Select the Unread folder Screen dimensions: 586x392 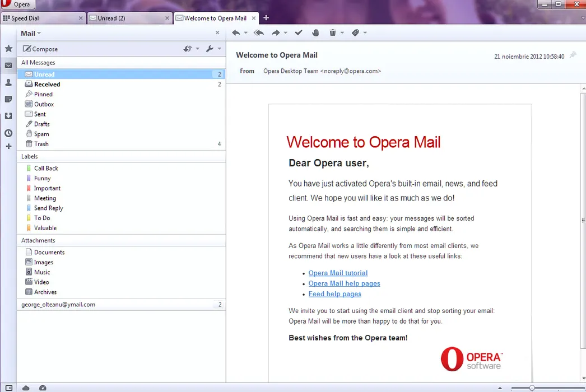coord(122,74)
